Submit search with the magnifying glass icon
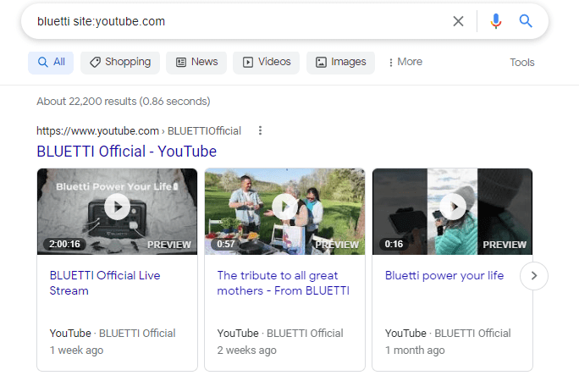Image resolution: width=579 pixels, height=392 pixels. tap(526, 21)
